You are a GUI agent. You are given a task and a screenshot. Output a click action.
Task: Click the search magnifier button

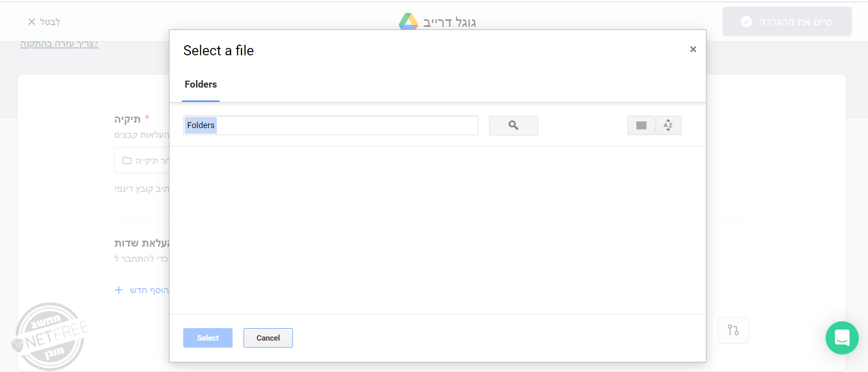[x=513, y=125]
